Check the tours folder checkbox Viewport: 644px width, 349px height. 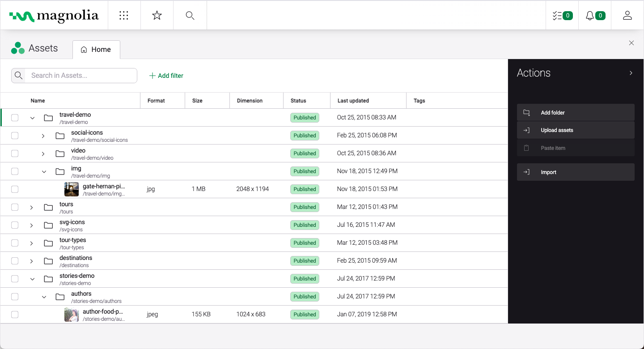15,207
